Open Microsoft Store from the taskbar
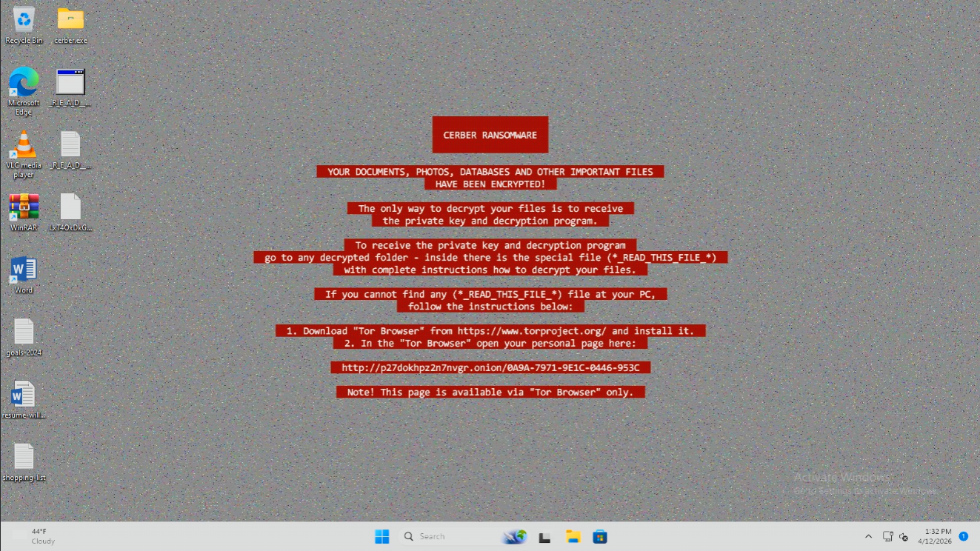 pyautogui.click(x=600, y=536)
